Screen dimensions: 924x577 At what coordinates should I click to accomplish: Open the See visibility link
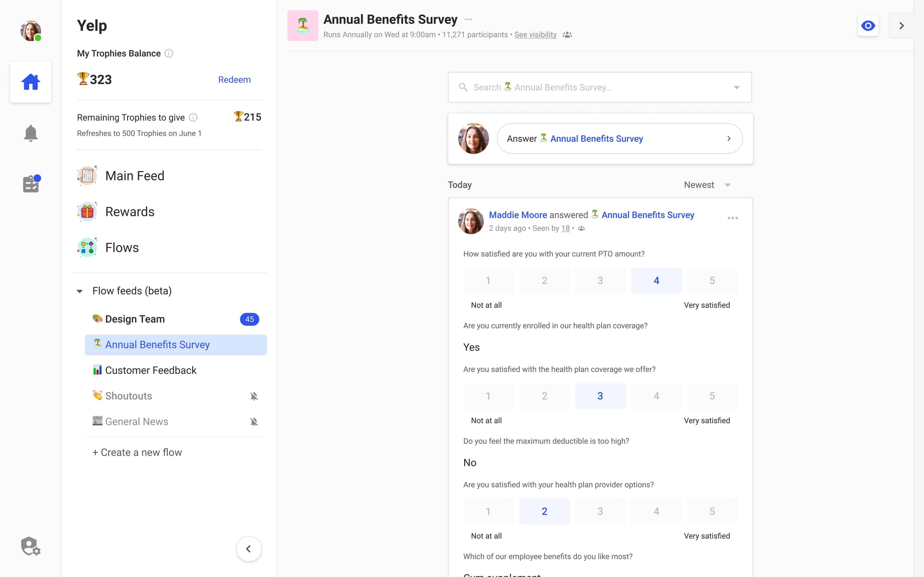pyautogui.click(x=535, y=34)
